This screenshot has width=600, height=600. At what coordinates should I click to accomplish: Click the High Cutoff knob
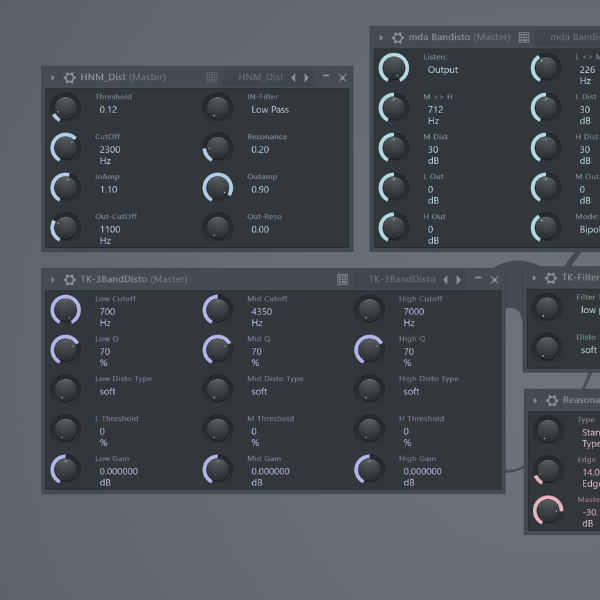pos(370,310)
